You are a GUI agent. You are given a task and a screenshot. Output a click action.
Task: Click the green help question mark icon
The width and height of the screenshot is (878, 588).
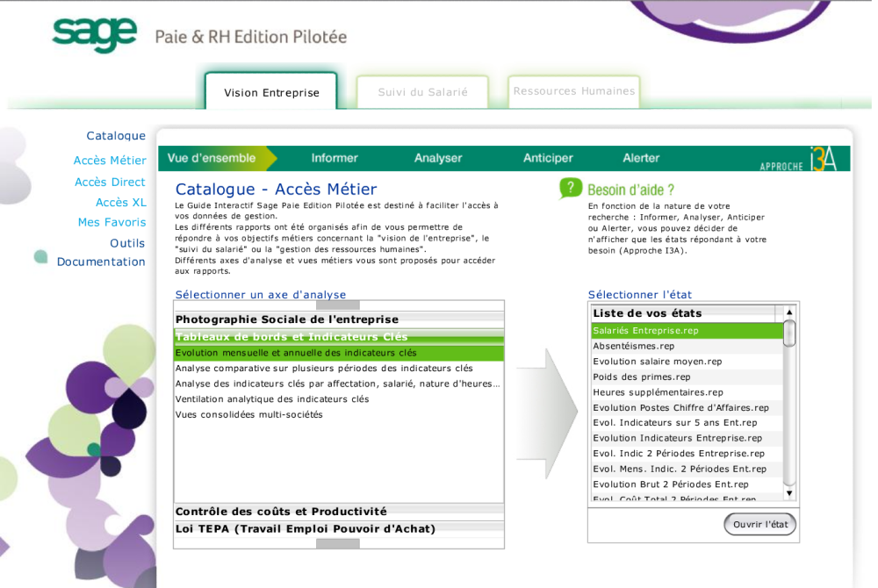(x=570, y=189)
